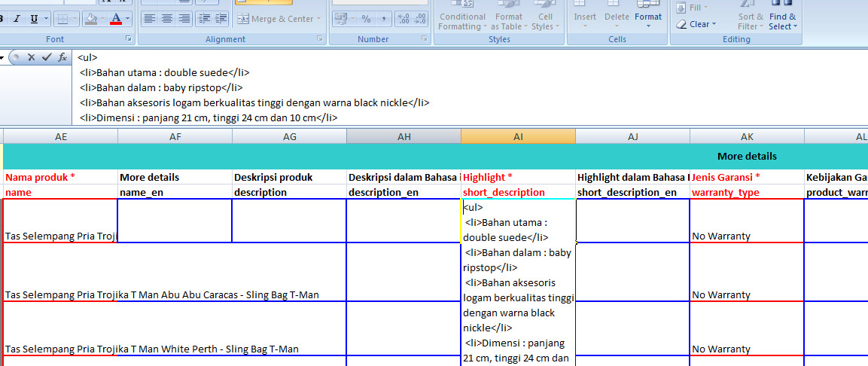
Task: Click 'description_en' cell
Action: pos(404,192)
